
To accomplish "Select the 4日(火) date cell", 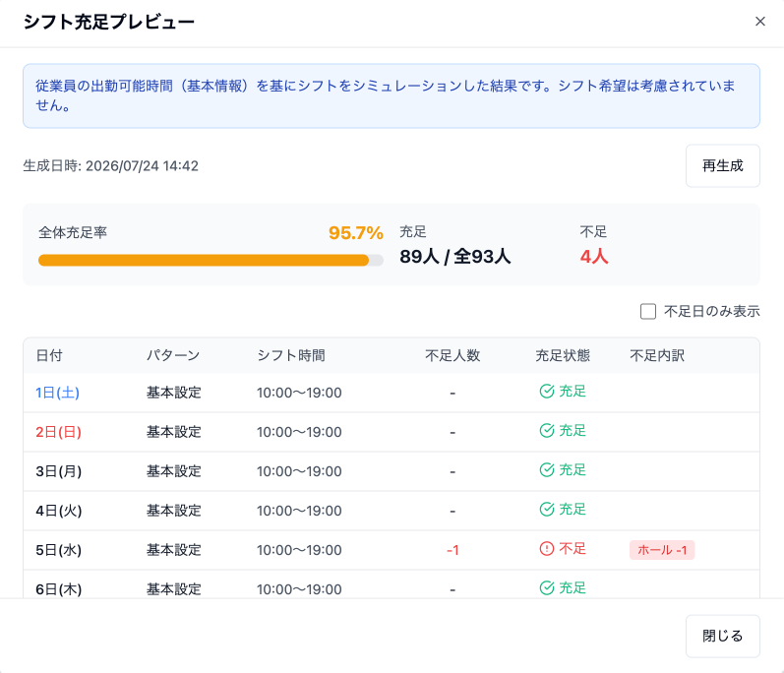I will click(x=58, y=511).
